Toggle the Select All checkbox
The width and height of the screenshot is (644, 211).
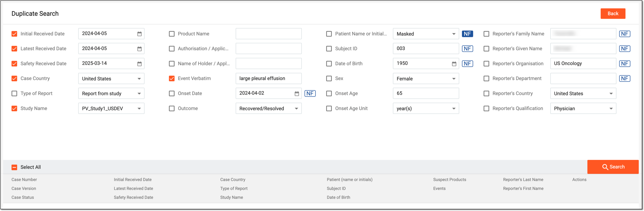click(14, 167)
